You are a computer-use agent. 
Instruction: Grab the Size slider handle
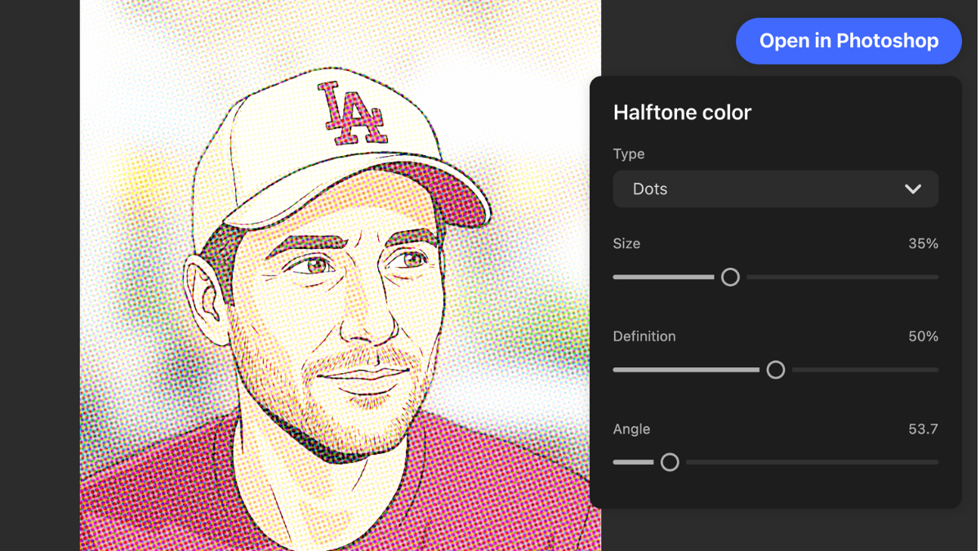730,278
